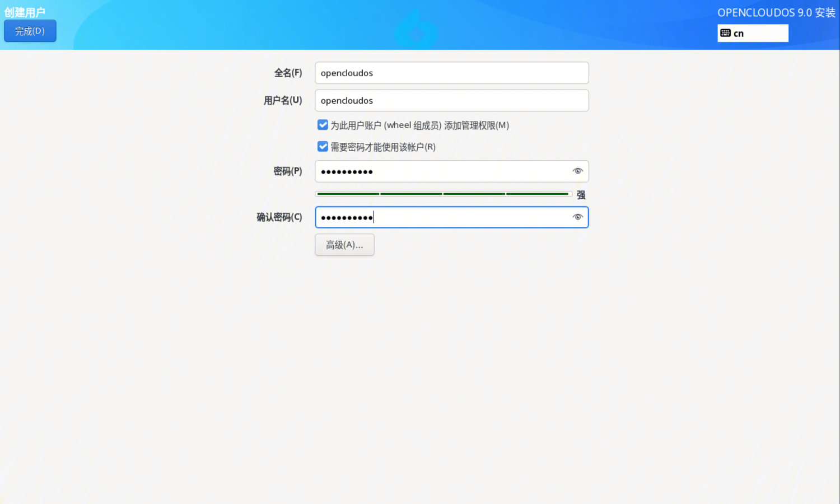This screenshot has height=504, width=840.
Task: Click the 为此用户账户 (wheel 组成员) 添加管理权限(M) label text
Action: [x=419, y=125]
